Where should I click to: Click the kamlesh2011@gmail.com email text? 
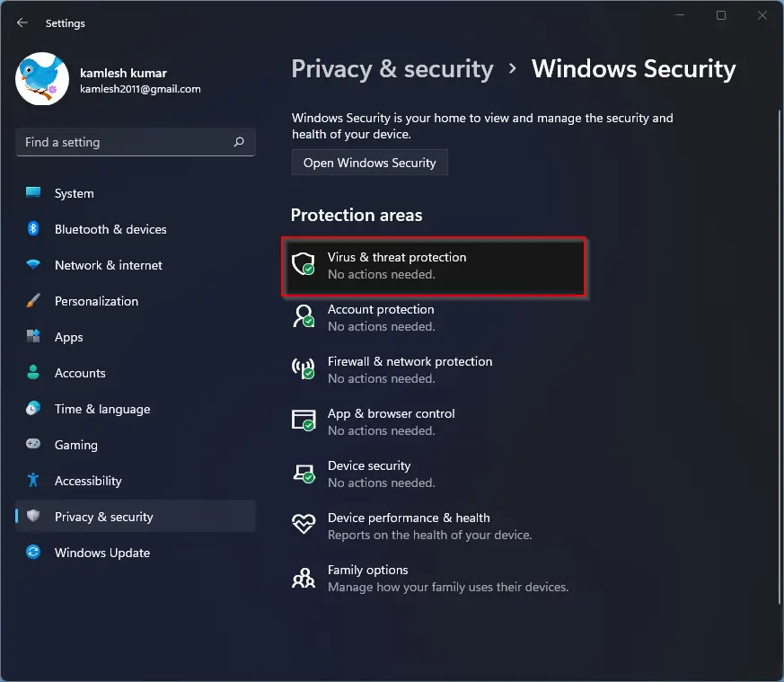[x=140, y=89]
